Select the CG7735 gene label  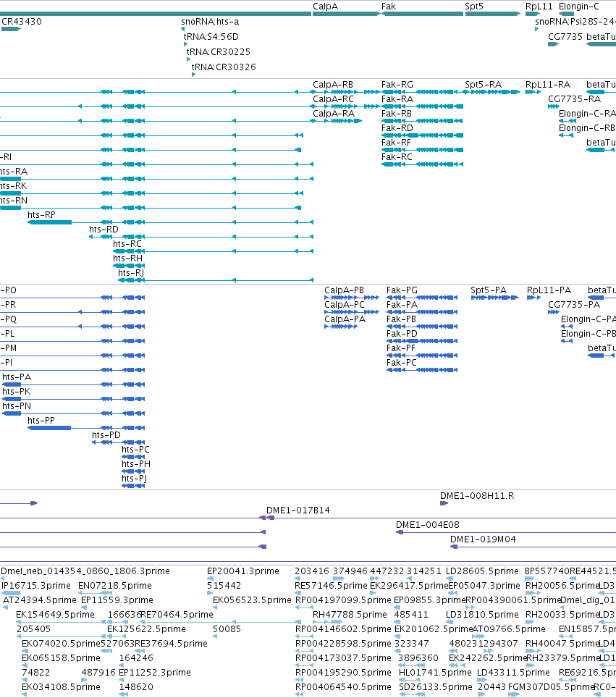click(x=565, y=36)
